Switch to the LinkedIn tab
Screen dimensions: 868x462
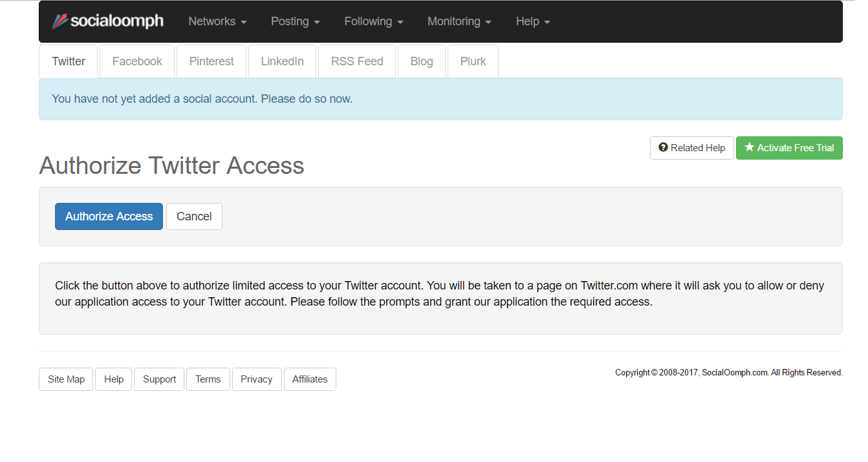click(x=282, y=61)
